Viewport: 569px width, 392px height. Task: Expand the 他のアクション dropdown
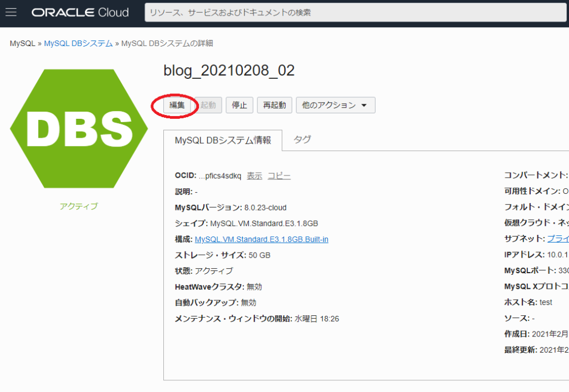pyautogui.click(x=336, y=105)
